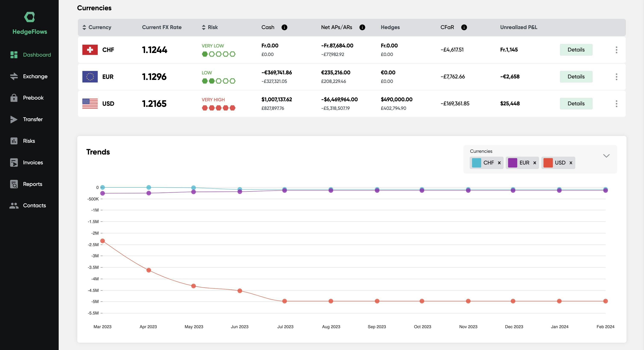Remove the EUR chip from the Trends filter
Screen dimensions: 644x350
[535, 163]
